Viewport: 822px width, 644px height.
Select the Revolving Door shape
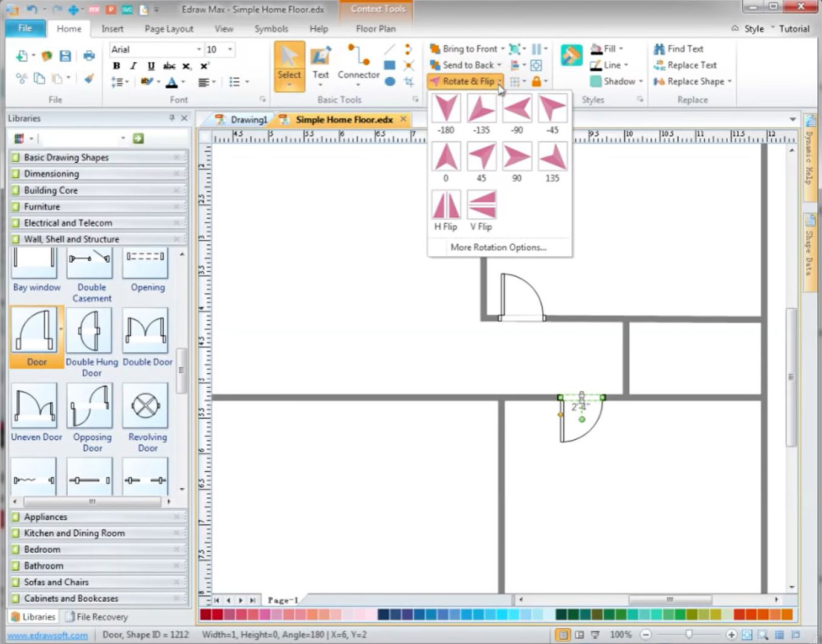coord(146,406)
